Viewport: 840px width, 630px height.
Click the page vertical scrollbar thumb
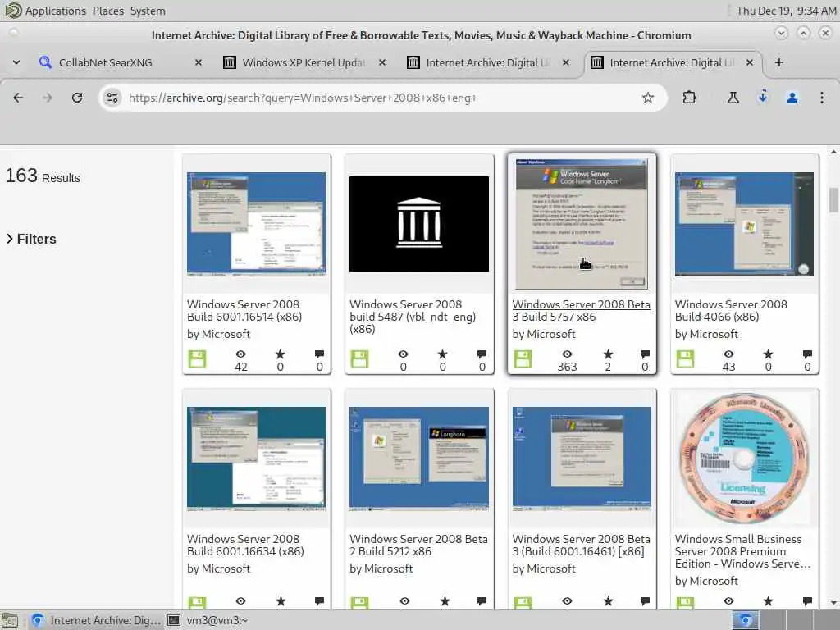(x=833, y=200)
